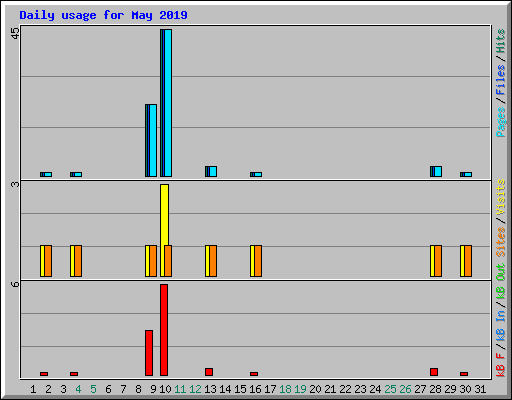Select the yellow 'Visits' legend label
The width and height of the screenshot is (512, 400).
[x=501, y=198]
